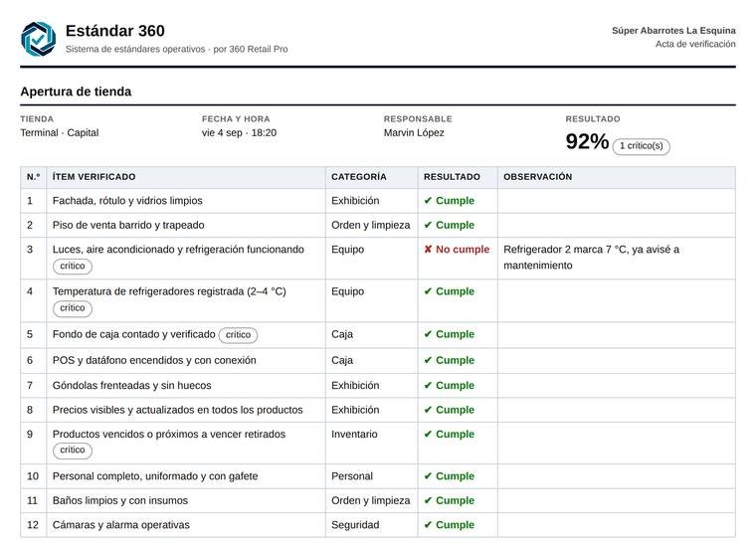
Task: Click the 'N.º' column header
Action: (x=33, y=177)
